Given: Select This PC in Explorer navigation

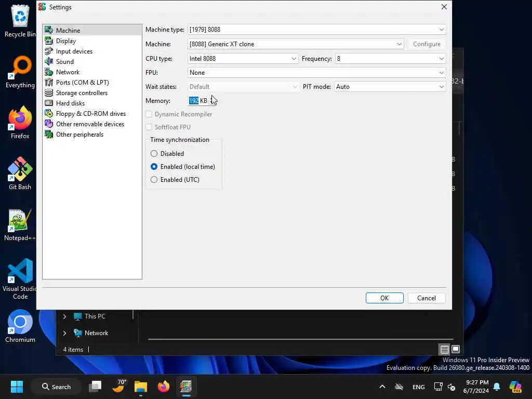Looking at the screenshot, I should point(95,316).
